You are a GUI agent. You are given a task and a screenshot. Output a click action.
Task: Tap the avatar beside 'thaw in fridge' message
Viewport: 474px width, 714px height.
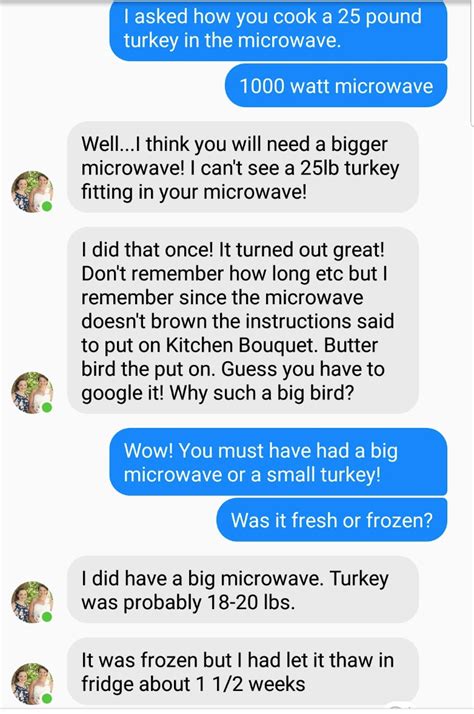click(32, 684)
